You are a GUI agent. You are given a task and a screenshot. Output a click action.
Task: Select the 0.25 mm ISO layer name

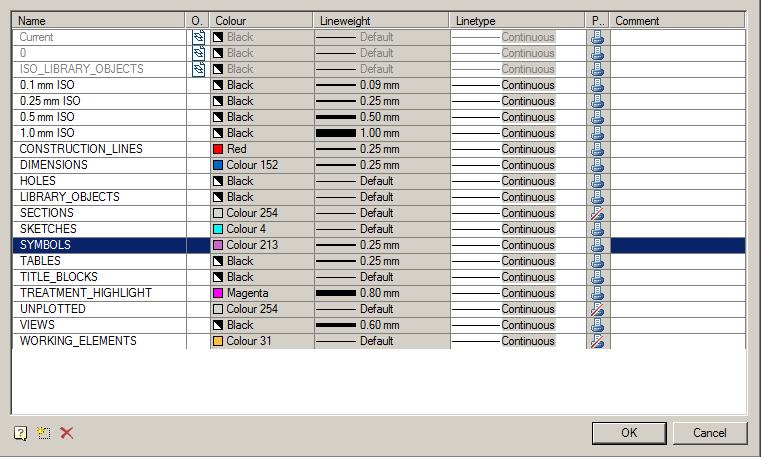[x=50, y=101]
